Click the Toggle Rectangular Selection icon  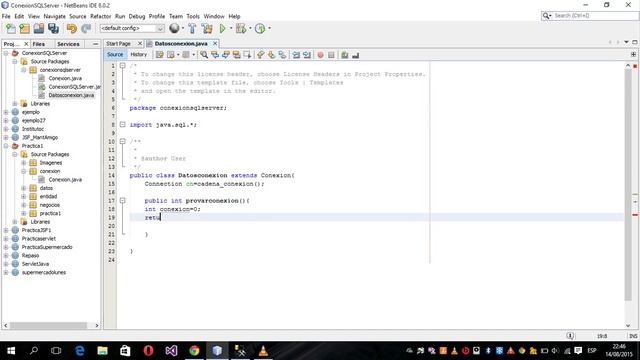(x=247, y=55)
